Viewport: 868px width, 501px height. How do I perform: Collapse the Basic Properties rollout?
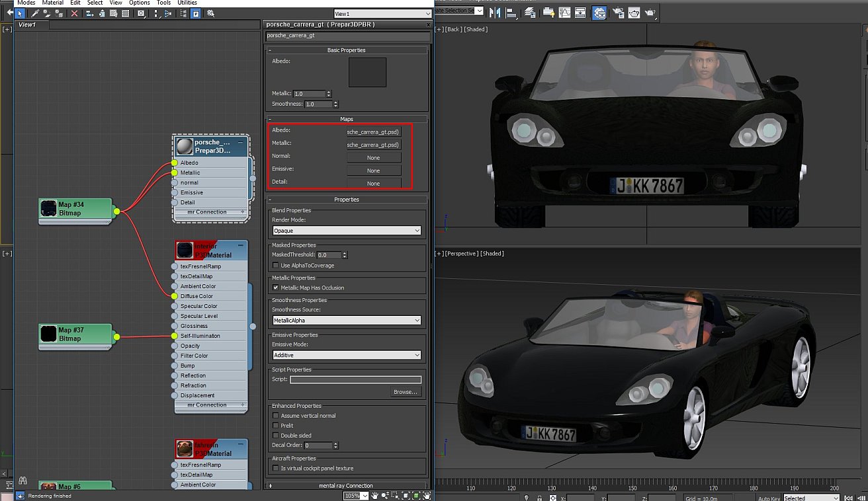tap(347, 50)
